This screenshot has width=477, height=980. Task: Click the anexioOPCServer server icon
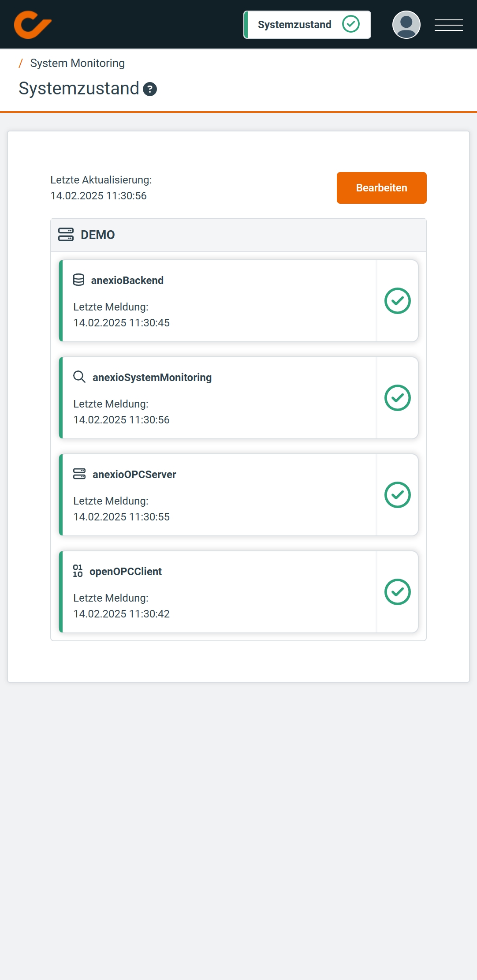pos(79,474)
